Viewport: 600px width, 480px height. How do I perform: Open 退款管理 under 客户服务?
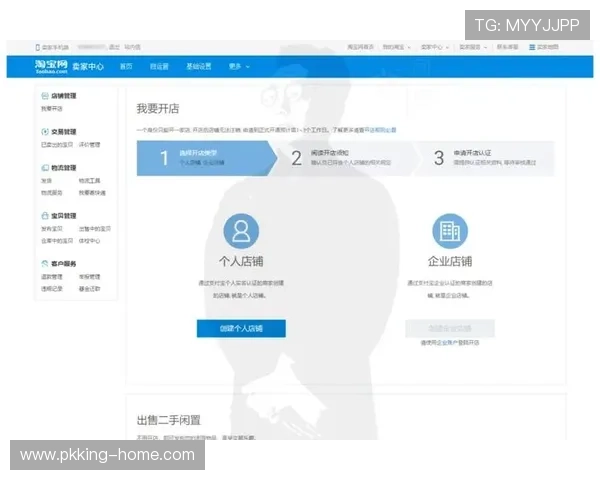point(52,277)
